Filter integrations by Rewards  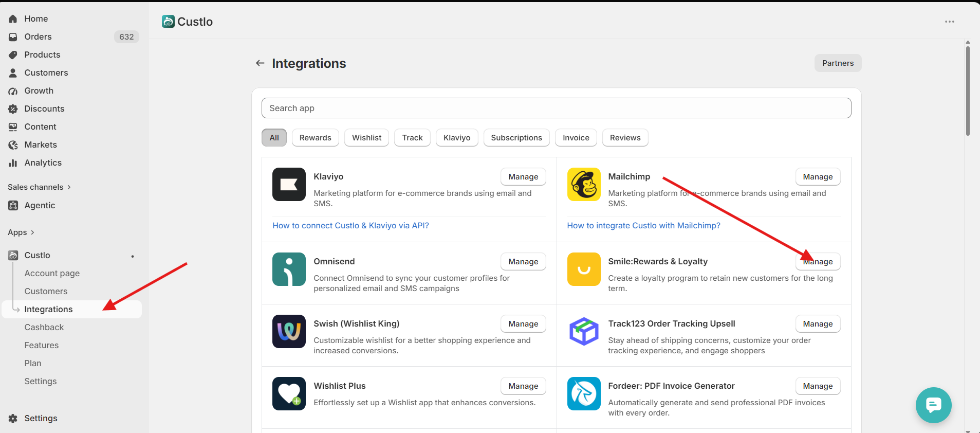[316, 138]
